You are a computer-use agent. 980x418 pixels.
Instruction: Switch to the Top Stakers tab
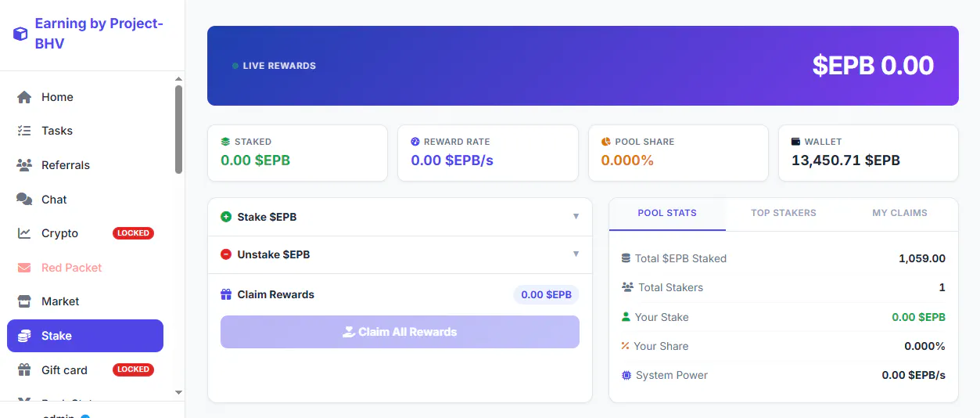click(x=783, y=213)
